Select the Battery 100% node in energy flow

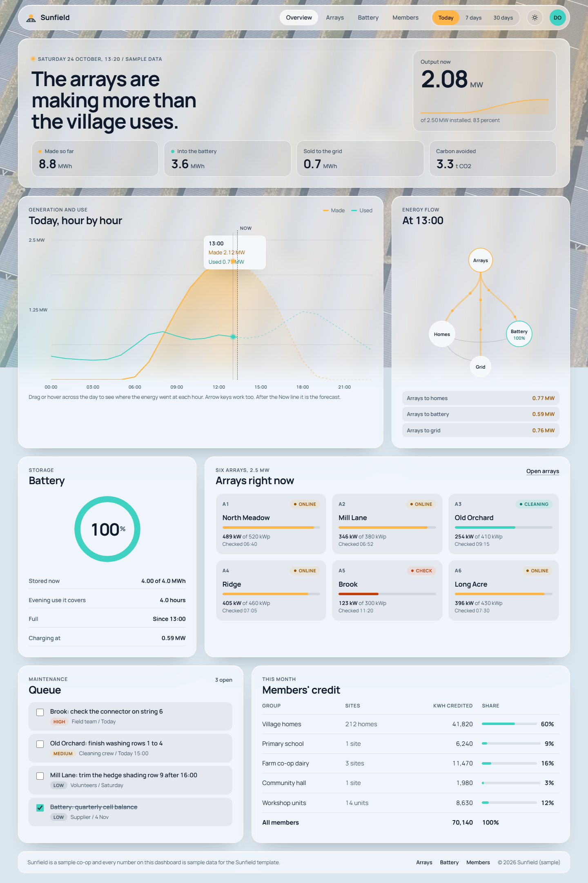(x=519, y=334)
